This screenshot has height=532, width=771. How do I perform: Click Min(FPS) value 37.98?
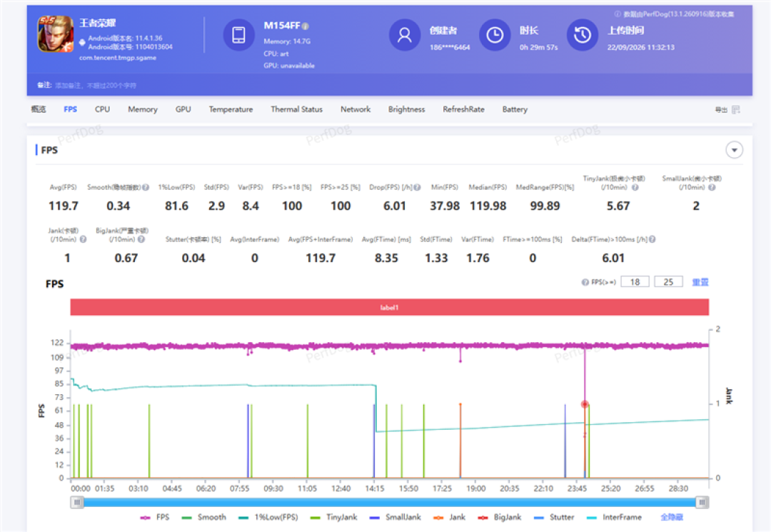point(445,206)
